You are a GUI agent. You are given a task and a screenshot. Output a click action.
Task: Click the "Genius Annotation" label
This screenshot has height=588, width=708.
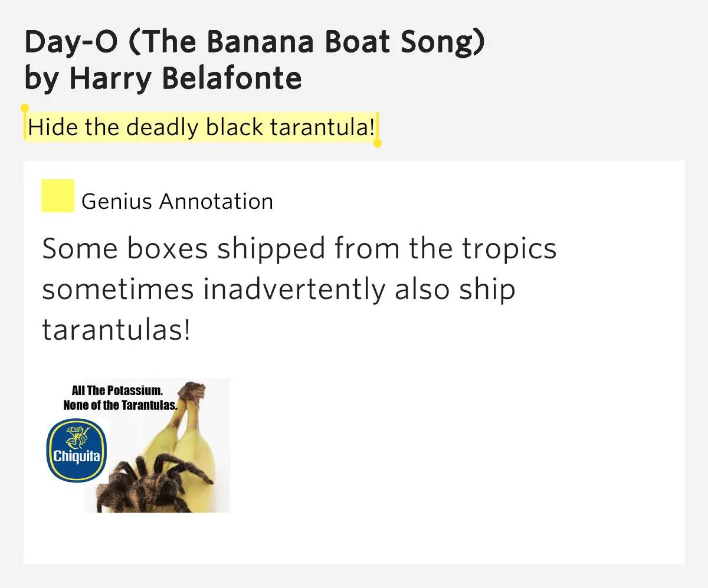177,202
